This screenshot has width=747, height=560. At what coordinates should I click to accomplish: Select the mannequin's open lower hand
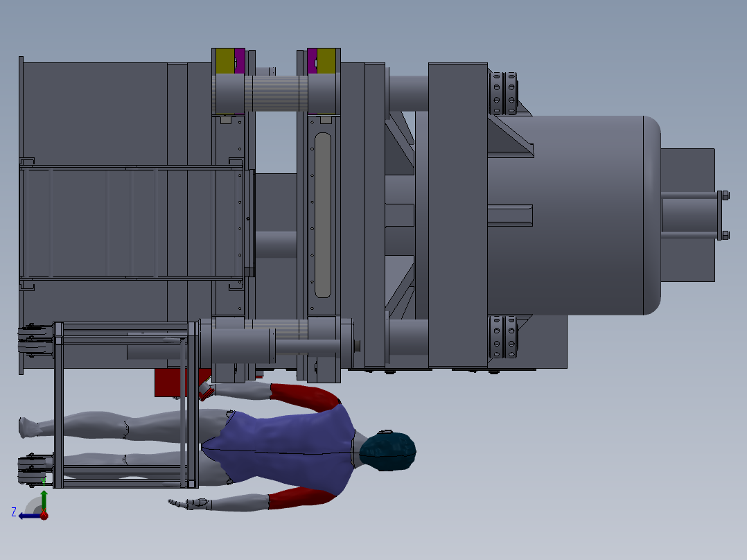click(x=190, y=503)
